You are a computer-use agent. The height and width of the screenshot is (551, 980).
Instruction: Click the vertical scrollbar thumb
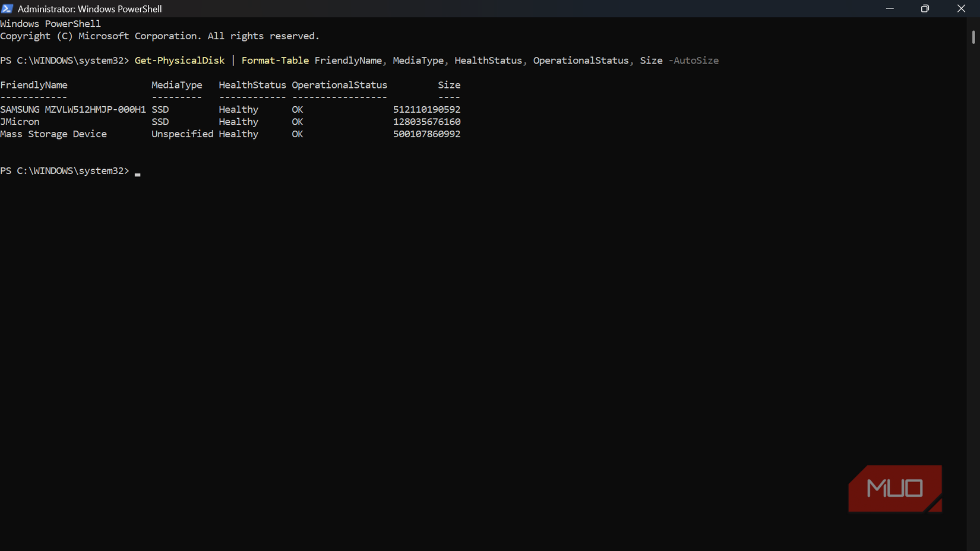[x=973, y=37]
